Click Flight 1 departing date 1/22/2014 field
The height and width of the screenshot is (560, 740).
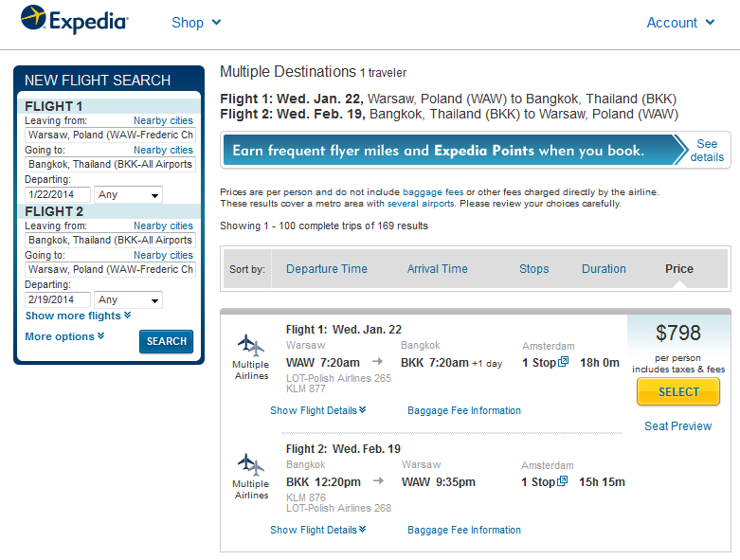tap(57, 194)
